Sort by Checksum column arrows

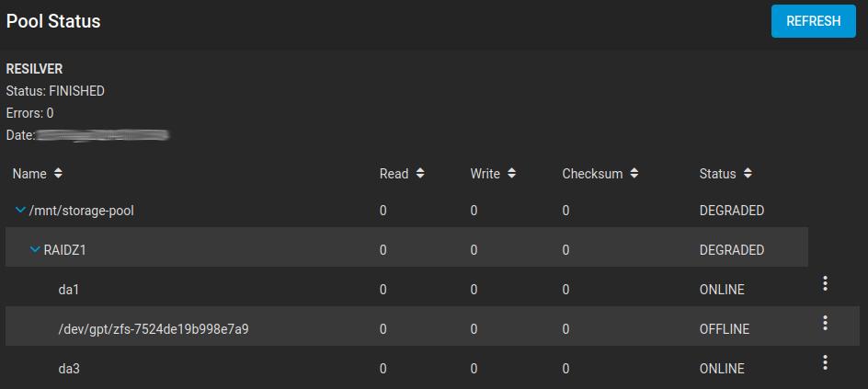pos(634,173)
